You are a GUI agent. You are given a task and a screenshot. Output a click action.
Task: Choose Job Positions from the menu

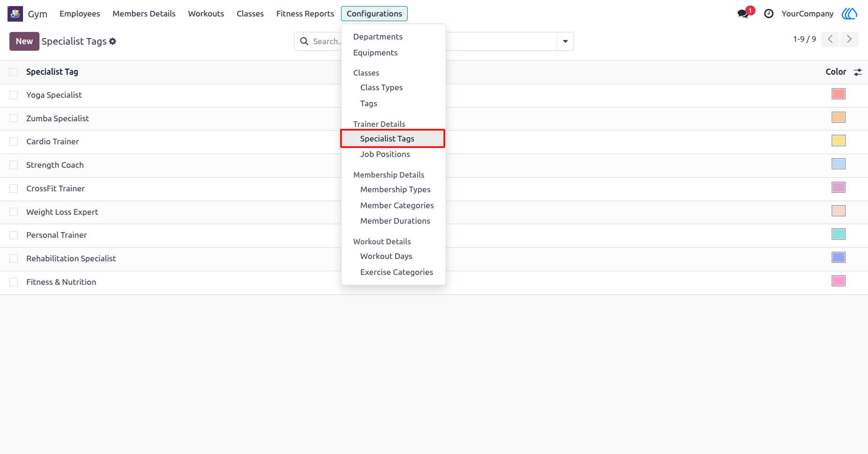point(385,154)
